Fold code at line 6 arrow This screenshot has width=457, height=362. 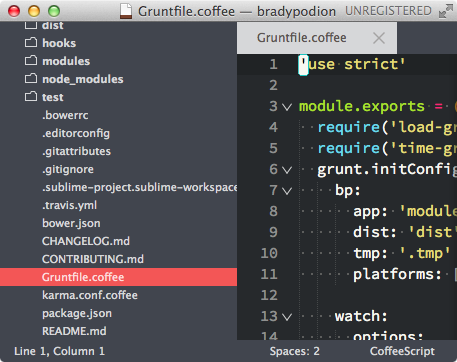point(287,170)
